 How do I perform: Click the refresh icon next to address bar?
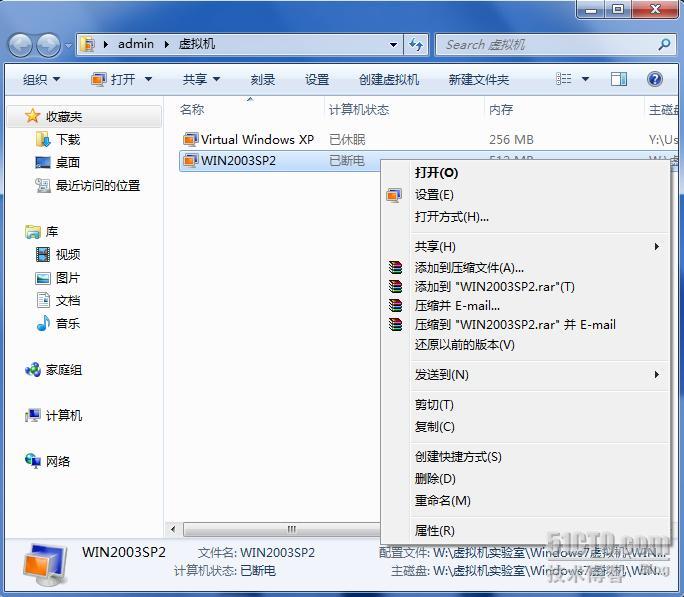(x=416, y=44)
